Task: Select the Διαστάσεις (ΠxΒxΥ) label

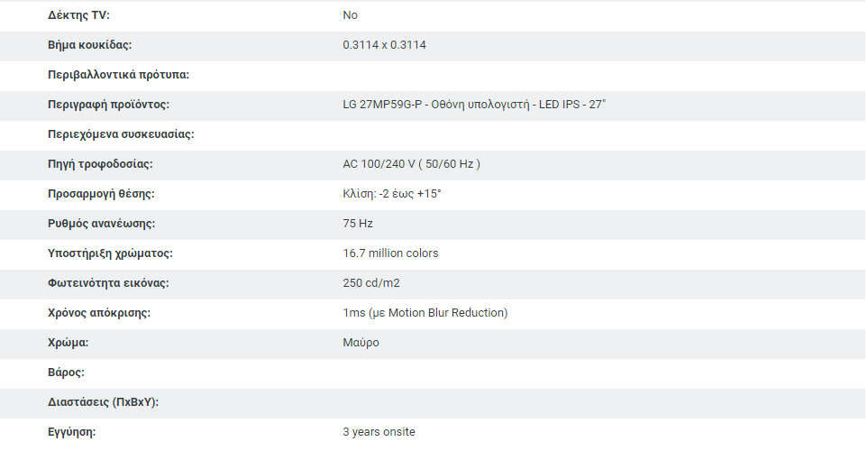Action: (x=103, y=402)
